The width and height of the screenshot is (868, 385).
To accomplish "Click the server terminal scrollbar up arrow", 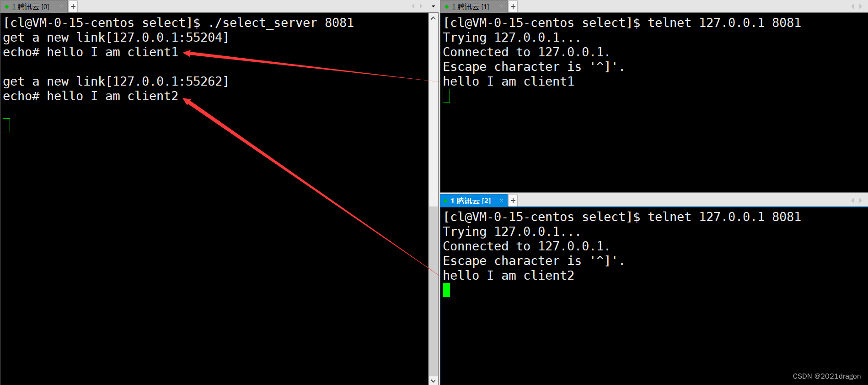I will pyautogui.click(x=433, y=18).
